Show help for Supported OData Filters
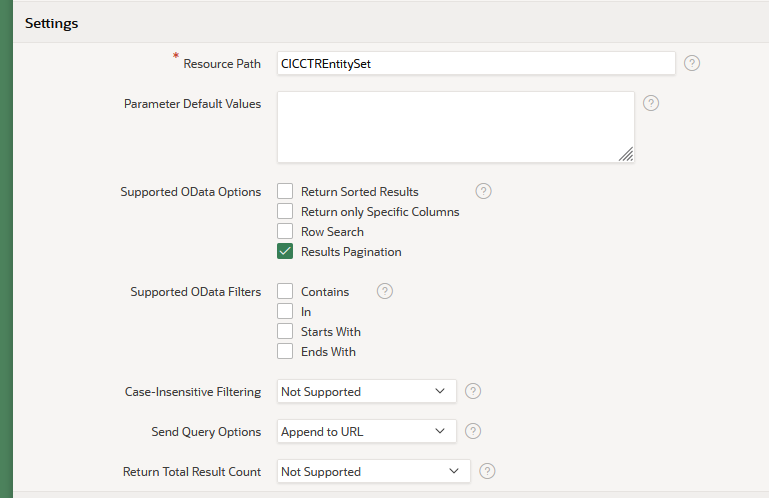 point(384,291)
